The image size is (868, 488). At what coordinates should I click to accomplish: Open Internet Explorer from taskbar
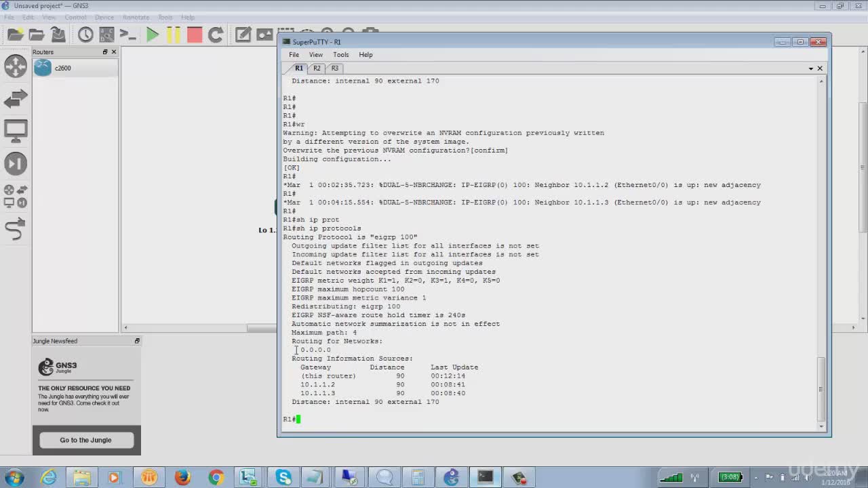tap(49, 477)
